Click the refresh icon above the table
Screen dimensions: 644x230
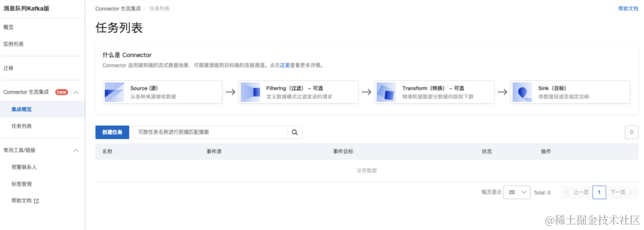tap(631, 132)
